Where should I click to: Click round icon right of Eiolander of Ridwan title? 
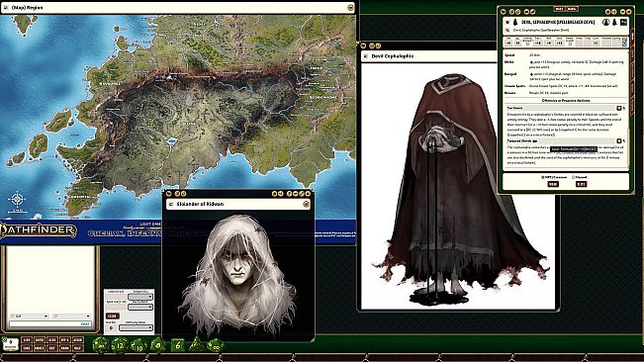pos(306,204)
